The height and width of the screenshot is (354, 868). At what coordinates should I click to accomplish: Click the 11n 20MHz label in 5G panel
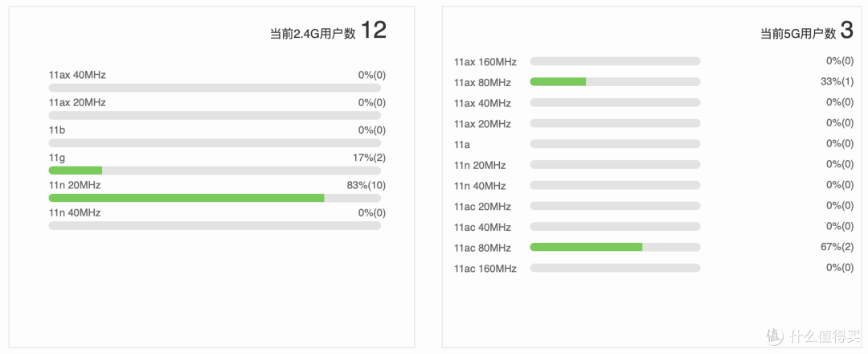[x=479, y=165]
